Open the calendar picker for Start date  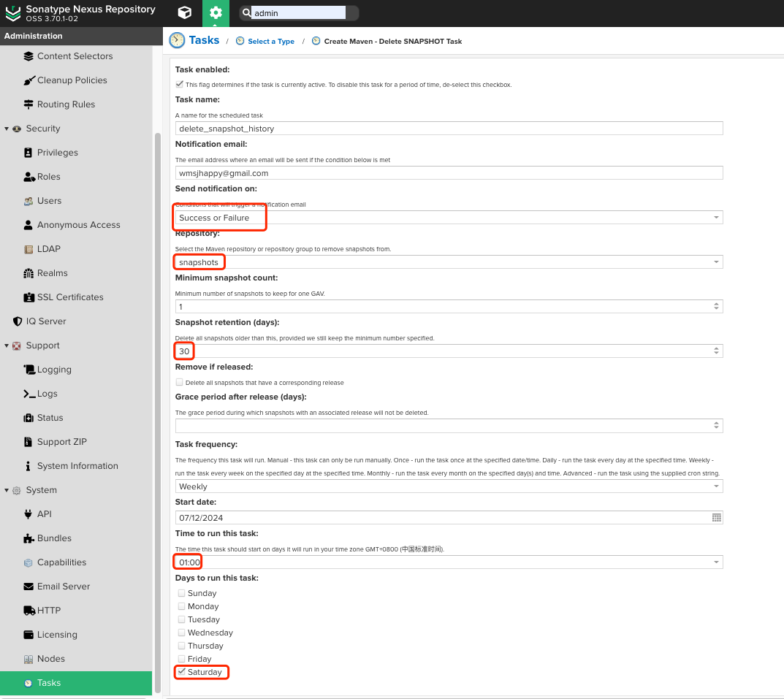coord(716,518)
